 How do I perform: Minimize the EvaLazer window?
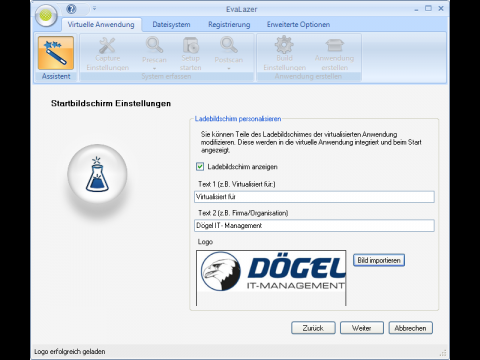coord(416,9)
